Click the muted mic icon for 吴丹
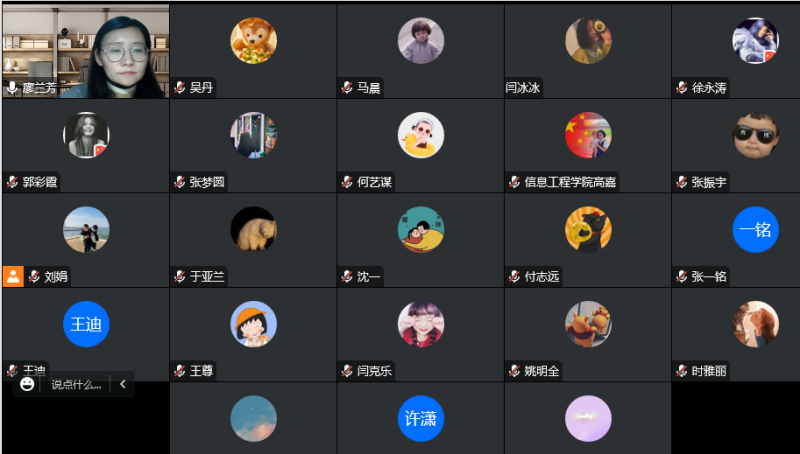Viewport: 800px width, 454px height. point(180,88)
